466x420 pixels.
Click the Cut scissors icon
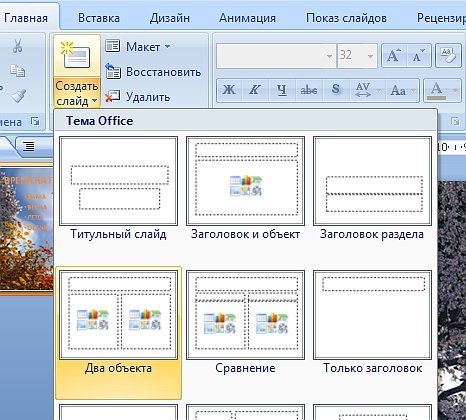click(x=18, y=45)
